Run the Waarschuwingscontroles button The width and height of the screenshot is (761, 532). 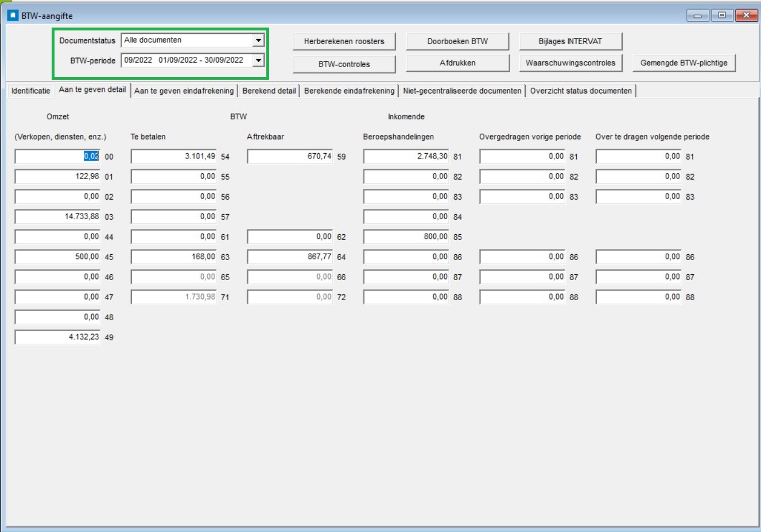click(x=570, y=63)
